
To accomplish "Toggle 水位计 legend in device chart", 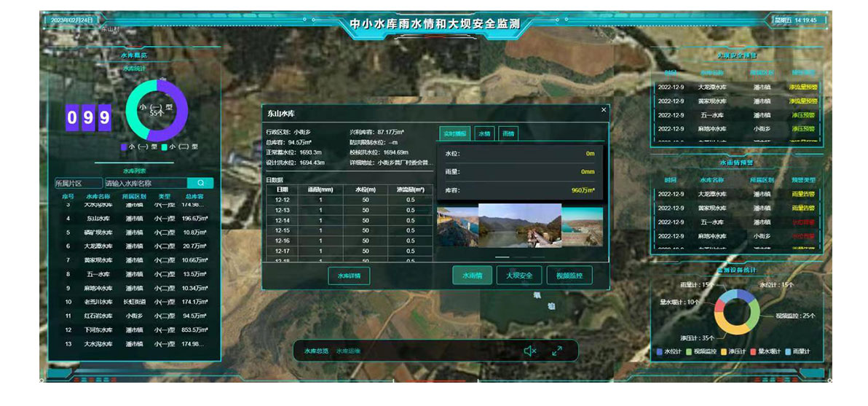I will pyautogui.click(x=667, y=352).
